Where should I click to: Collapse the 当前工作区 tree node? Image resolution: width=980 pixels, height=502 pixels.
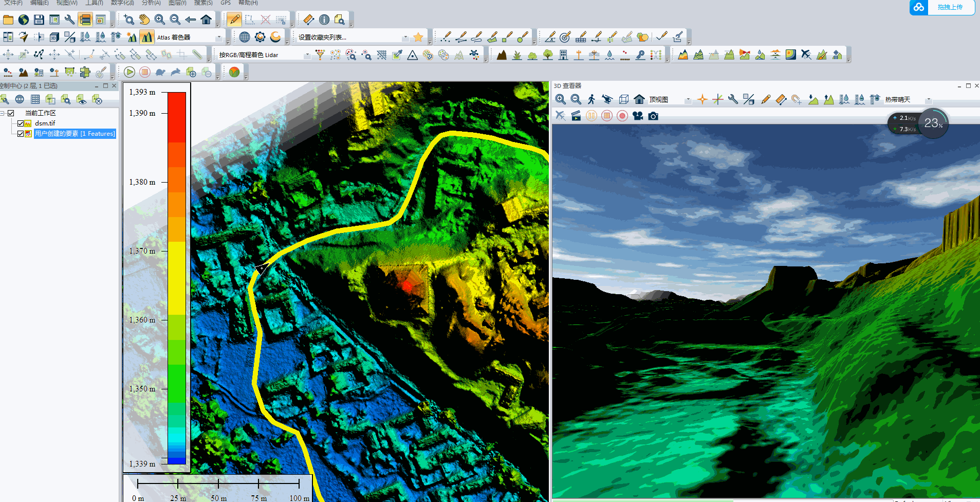[x=3, y=113]
